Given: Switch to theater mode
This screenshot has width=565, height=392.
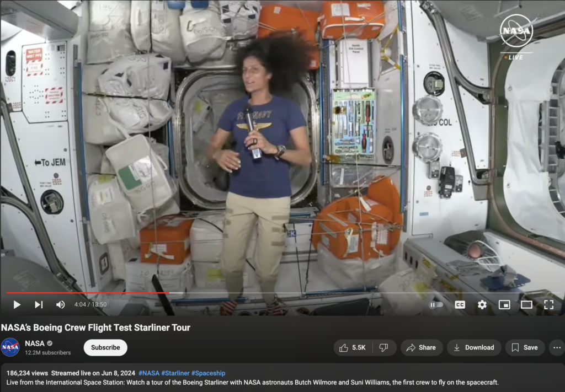Looking at the screenshot, I should pos(526,304).
